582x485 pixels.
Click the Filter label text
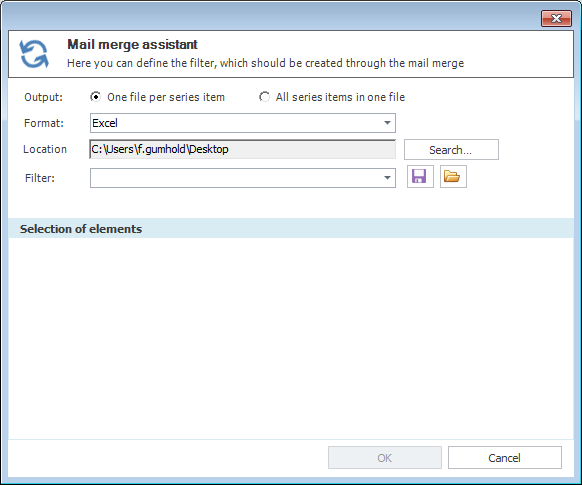40,178
